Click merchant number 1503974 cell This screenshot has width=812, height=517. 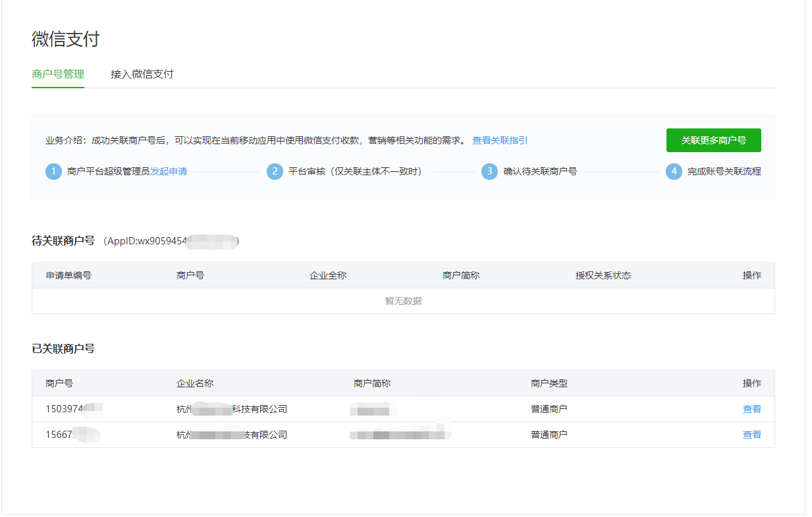pos(74,409)
